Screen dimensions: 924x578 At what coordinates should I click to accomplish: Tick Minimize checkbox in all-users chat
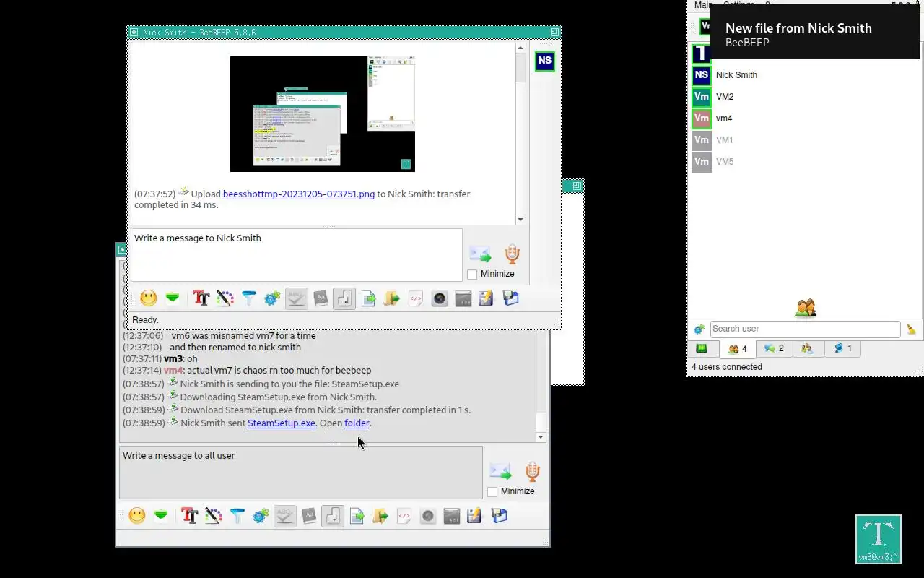(x=492, y=492)
